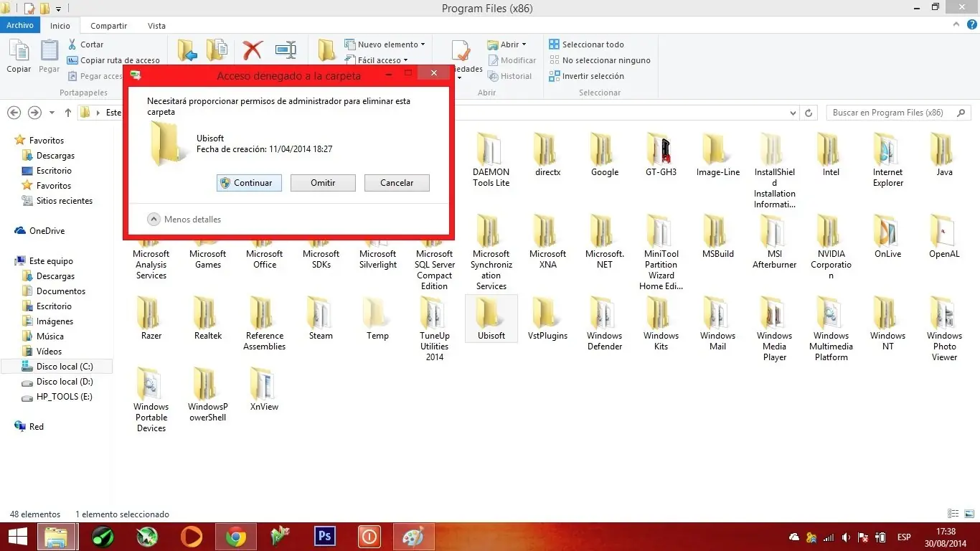The width and height of the screenshot is (980, 551).
Task: Click the Cortar scissors command
Action: click(x=85, y=44)
